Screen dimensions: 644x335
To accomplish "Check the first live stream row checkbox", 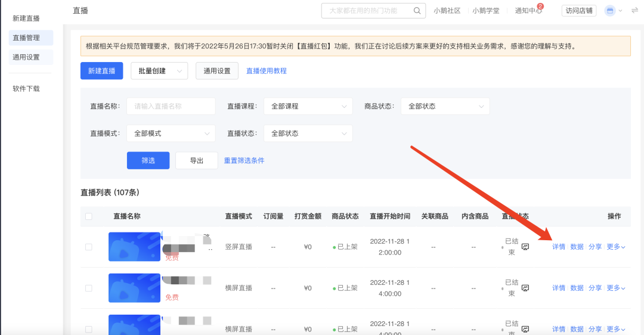I will pyautogui.click(x=89, y=247).
